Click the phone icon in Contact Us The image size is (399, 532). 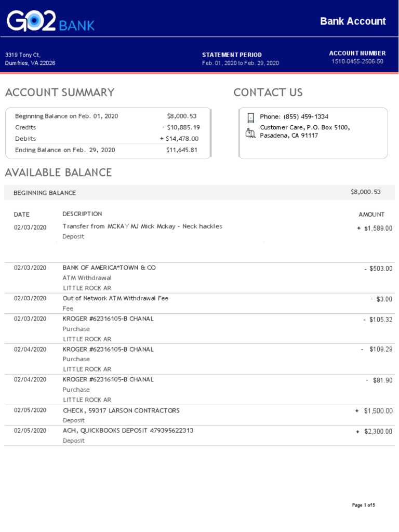coord(250,117)
